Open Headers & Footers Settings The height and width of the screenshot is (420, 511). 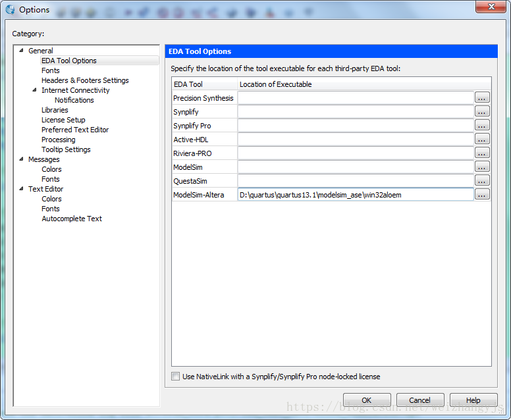[85, 80]
